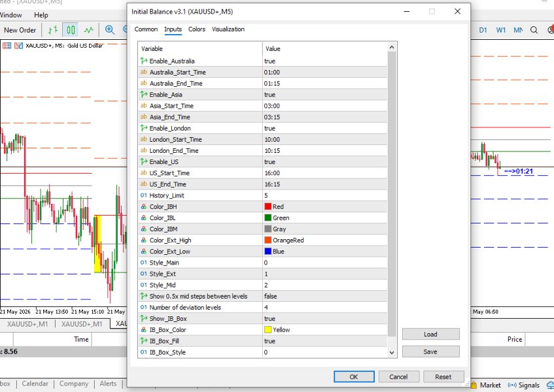Open the Calendar tab in bottom panel
This screenshot has height=392, width=554.
35,384
